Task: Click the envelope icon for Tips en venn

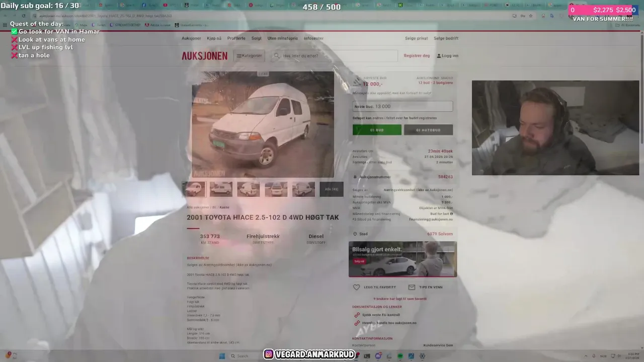Action: click(x=412, y=287)
